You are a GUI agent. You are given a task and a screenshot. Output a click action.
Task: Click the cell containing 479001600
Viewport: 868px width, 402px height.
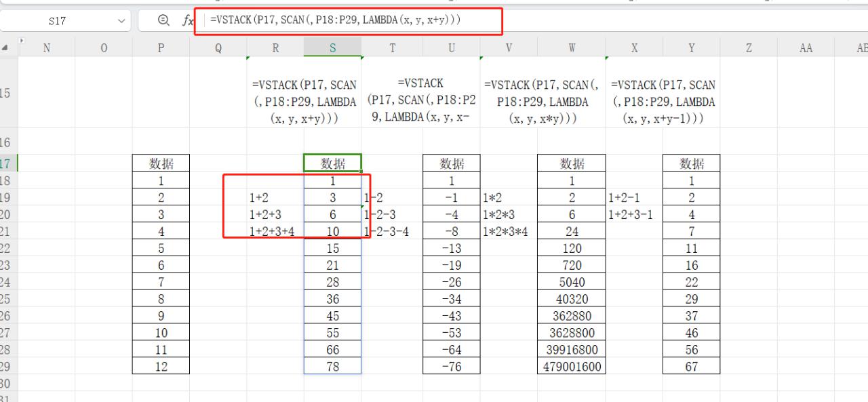572,367
